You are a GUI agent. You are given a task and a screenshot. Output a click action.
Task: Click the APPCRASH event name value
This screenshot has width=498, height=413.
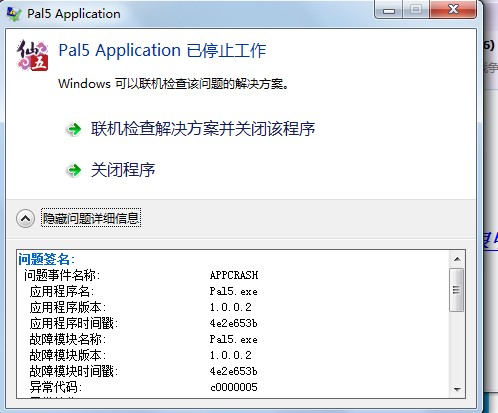click(x=234, y=275)
